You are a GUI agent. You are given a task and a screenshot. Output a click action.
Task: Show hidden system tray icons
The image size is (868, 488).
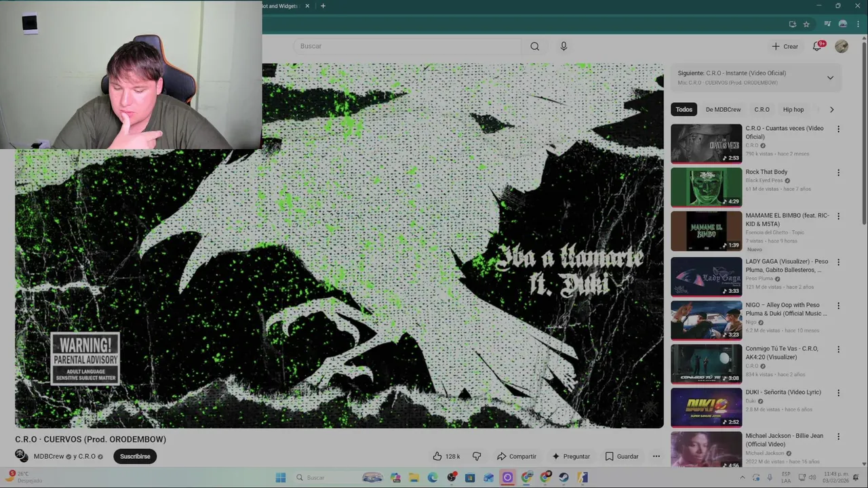pos(743,477)
